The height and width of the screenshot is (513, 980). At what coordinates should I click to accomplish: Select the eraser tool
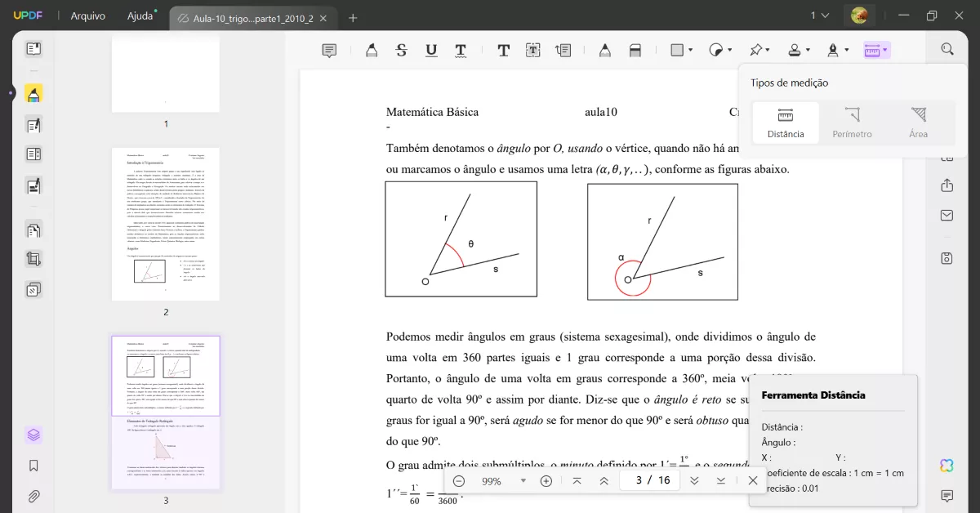click(635, 50)
